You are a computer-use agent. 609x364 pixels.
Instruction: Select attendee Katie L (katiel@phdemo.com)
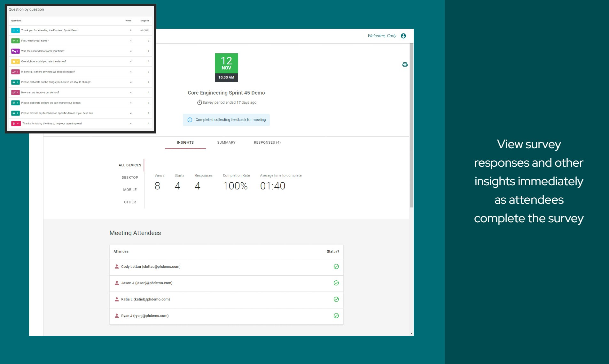226,300
